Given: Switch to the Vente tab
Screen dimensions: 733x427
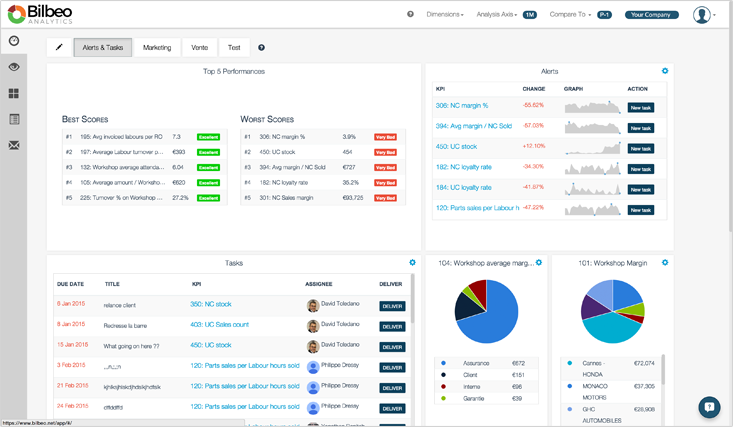Looking at the screenshot, I should pos(200,47).
